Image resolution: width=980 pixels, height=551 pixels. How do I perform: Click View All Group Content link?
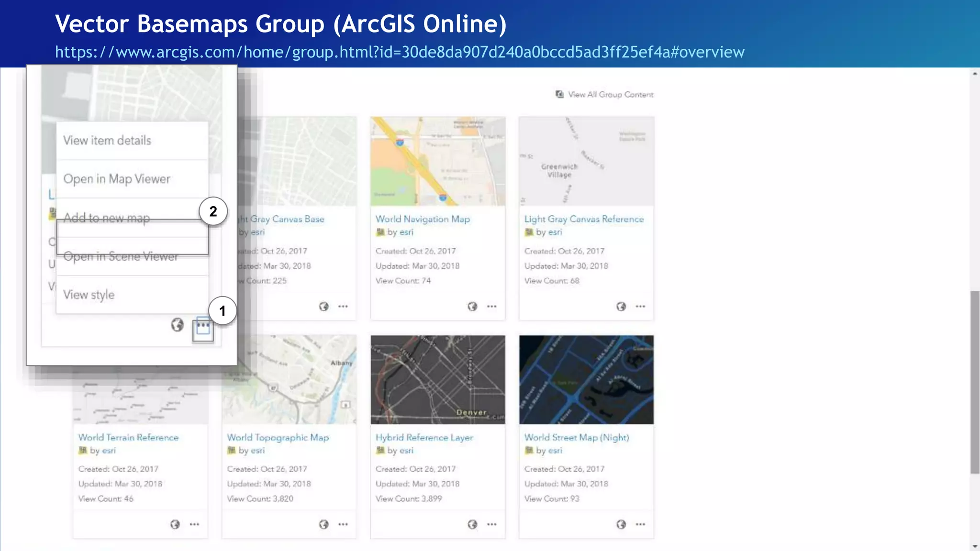[x=610, y=95]
